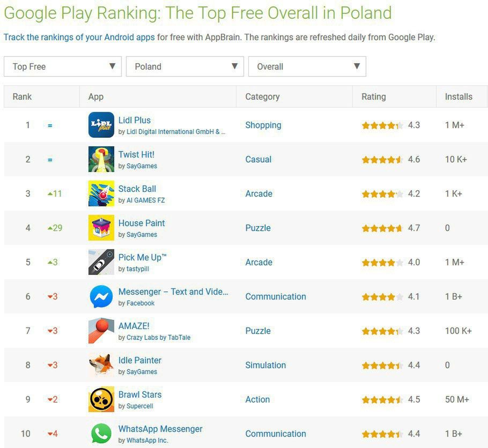Viewport: 488px width, 448px height.
Task: Click the AMAZE! game icon
Action: click(101, 331)
